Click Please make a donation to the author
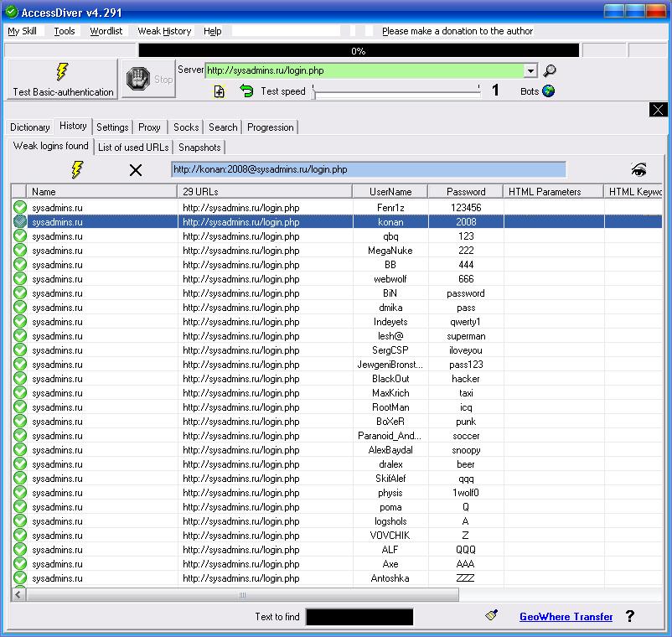 click(457, 31)
